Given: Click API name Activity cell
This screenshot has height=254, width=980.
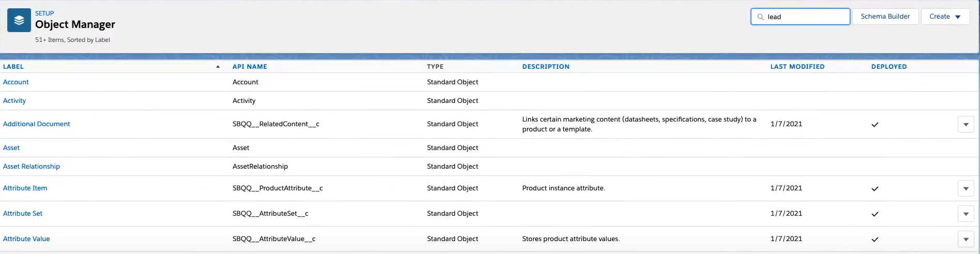Looking at the screenshot, I should click(244, 101).
